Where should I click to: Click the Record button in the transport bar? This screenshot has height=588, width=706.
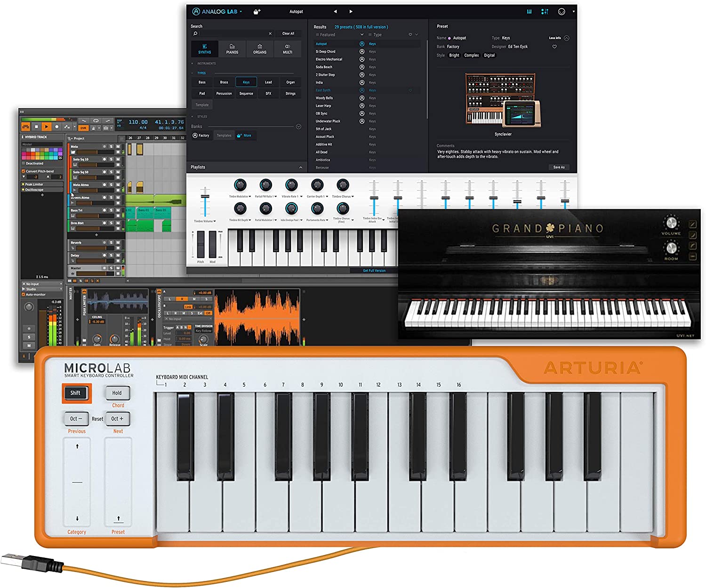(57, 127)
